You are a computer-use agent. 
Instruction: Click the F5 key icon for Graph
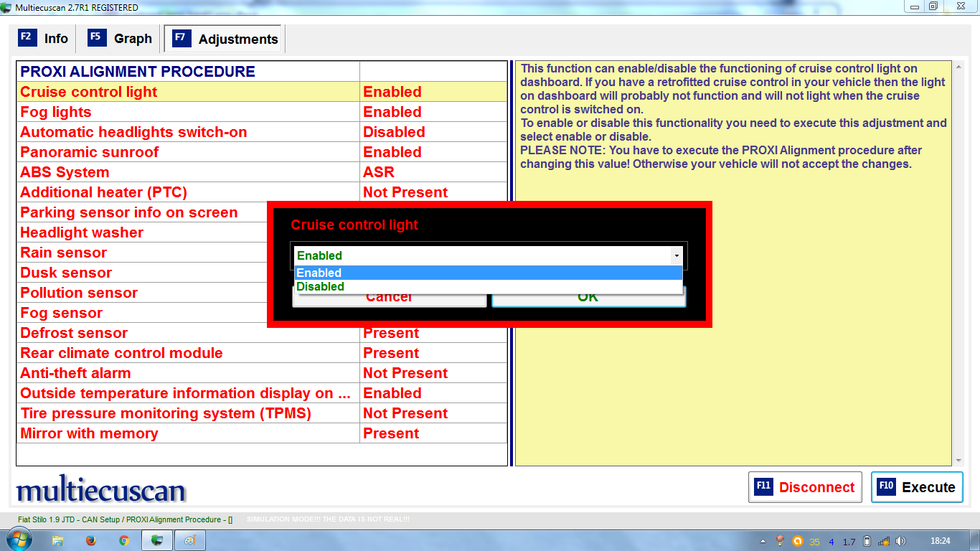point(97,37)
